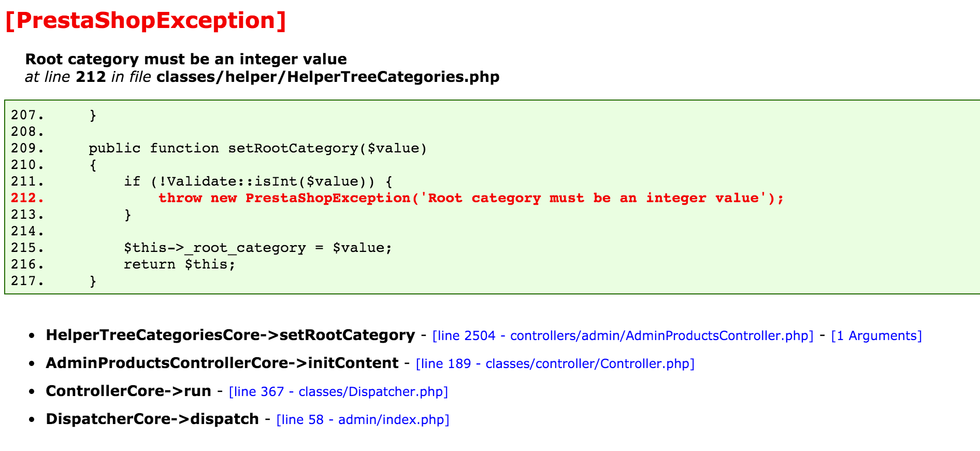The width and height of the screenshot is (980, 451).
Task: Click the $this->_root_category assignment on line 215
Action: [x=258, y=248]
